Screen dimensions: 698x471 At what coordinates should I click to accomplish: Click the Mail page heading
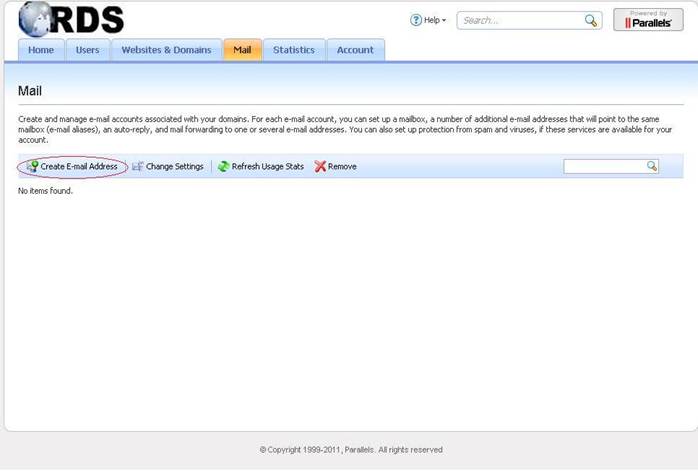pyautogui.click(x=30, y=91)
